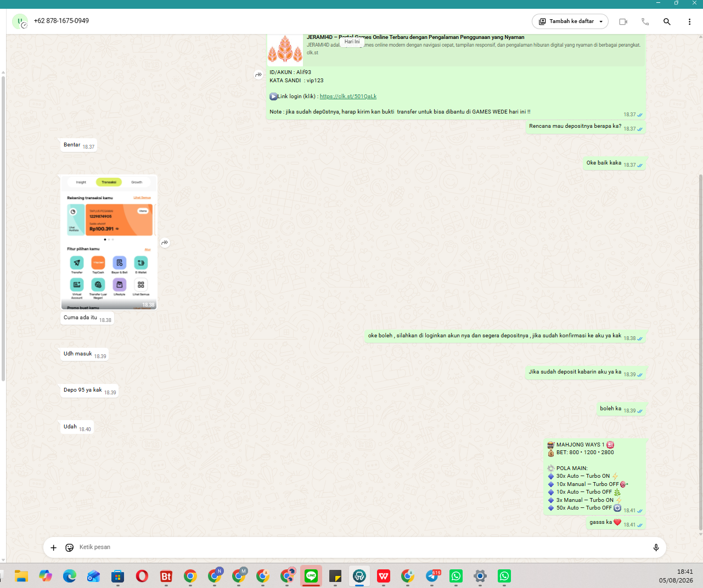Open Telegram with 619 unread badge
703x588 pixels.
tap(432, 576)
